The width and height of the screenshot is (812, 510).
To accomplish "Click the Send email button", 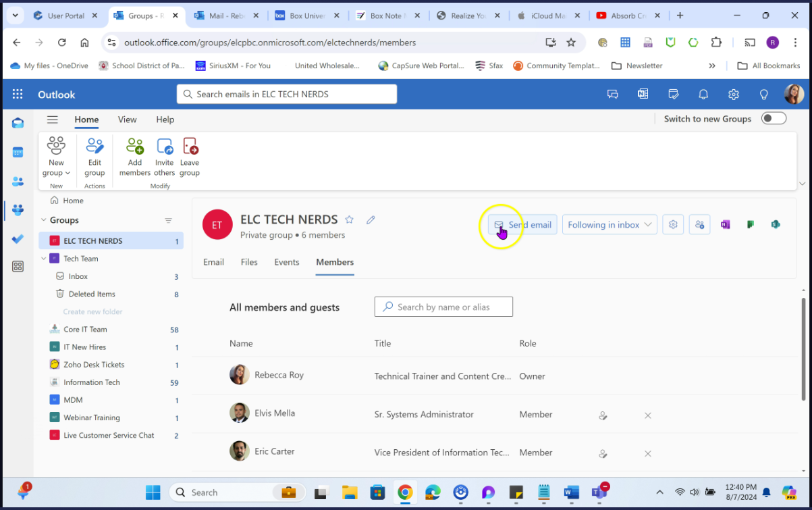I will click(x=522, y=225).
